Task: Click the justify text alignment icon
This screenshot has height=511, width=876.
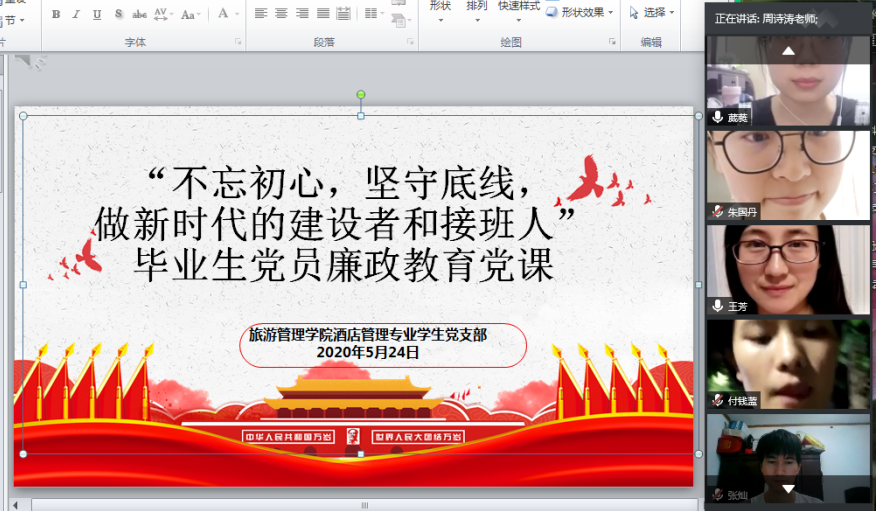Action: coord(323,14)
